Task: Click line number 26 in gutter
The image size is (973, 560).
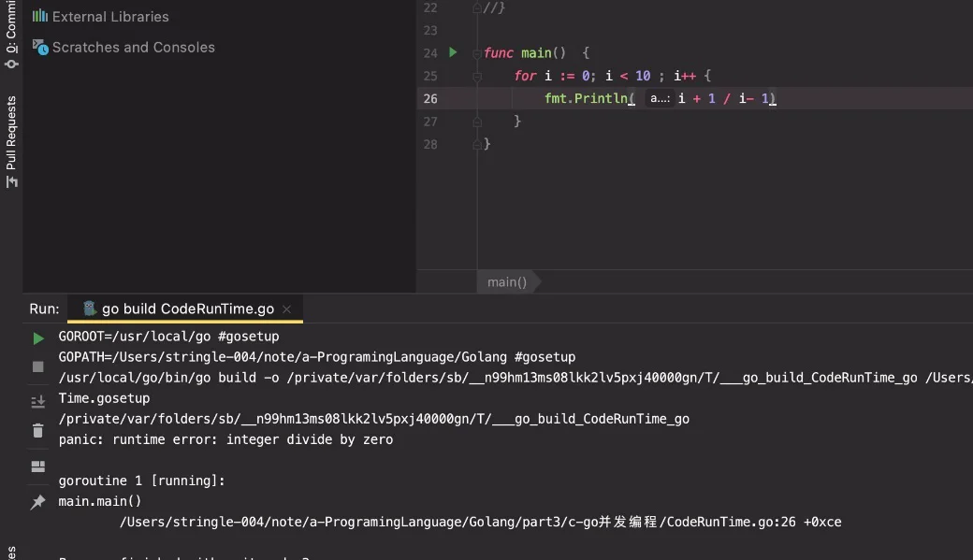Action: tap(430, 98)
